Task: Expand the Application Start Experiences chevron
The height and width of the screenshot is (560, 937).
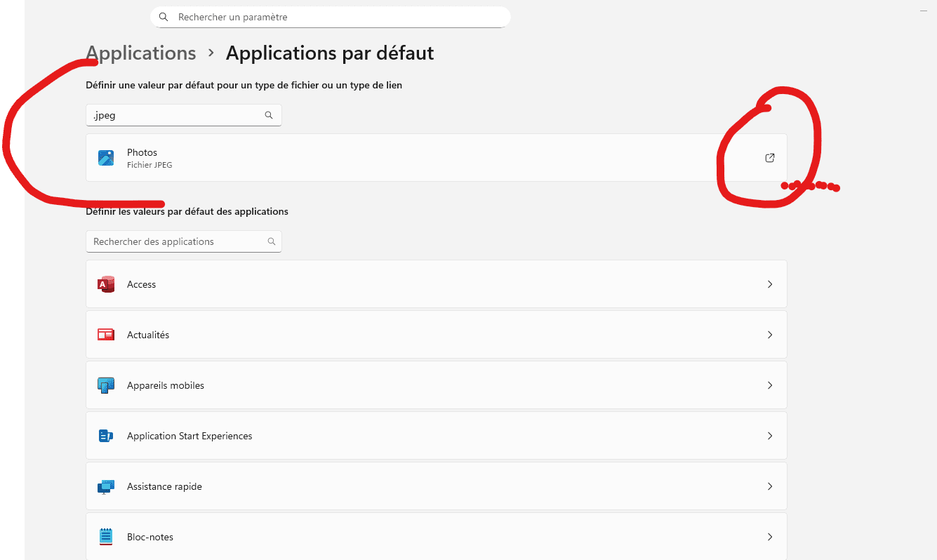Action: point(770,436)
